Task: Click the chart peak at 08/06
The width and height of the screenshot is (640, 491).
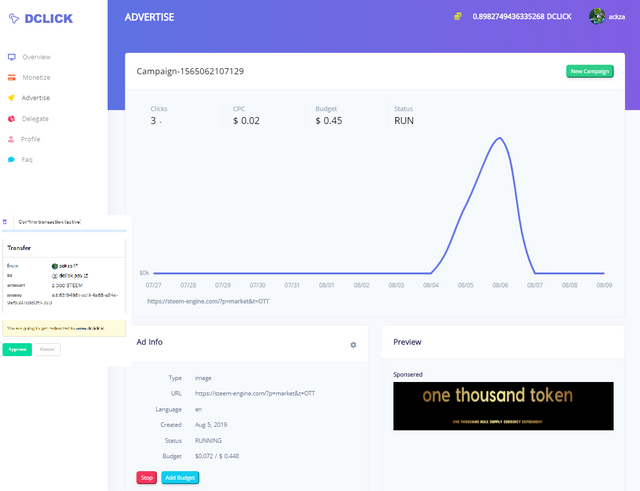Action: point(500,138)
